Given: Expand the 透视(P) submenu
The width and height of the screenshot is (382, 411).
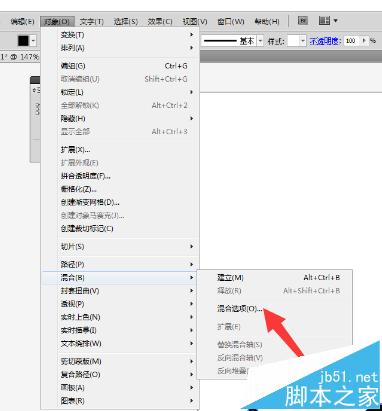Looking at the screenshot, I should pos(120,304).
